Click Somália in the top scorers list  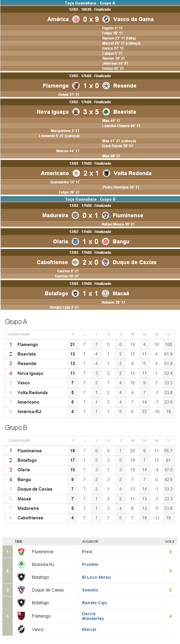click(x=90, y=590)
